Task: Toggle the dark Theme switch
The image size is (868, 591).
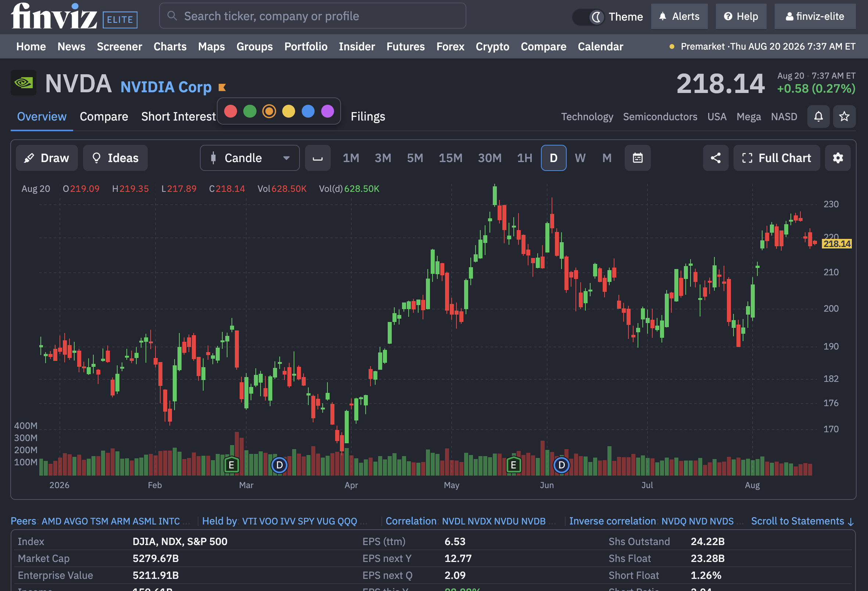Action: [589, 17]
